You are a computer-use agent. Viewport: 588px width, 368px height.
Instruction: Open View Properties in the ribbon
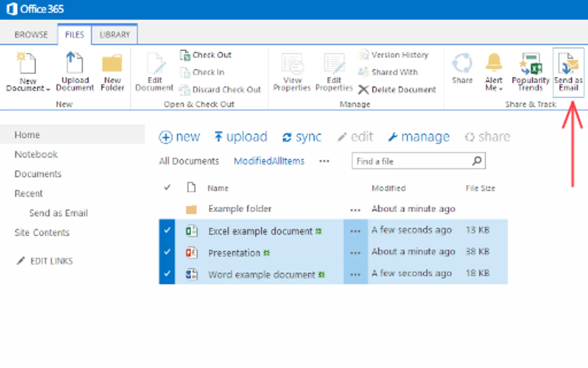click(292, 72)
